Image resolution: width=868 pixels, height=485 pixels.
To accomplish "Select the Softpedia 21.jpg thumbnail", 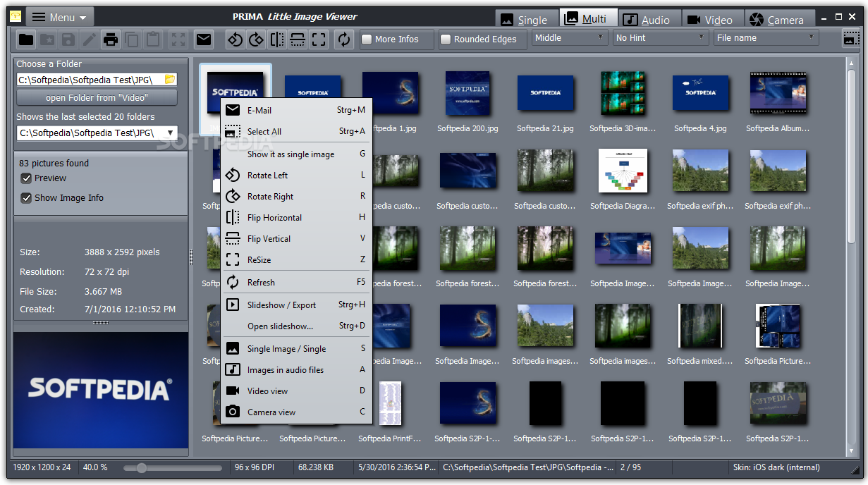I will click(545, 93).
